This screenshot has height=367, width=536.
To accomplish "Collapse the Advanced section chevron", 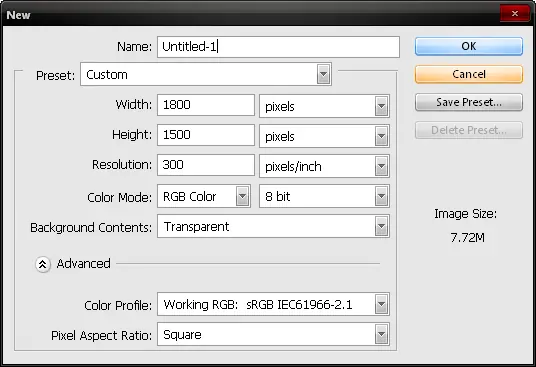I will (43, 264).
